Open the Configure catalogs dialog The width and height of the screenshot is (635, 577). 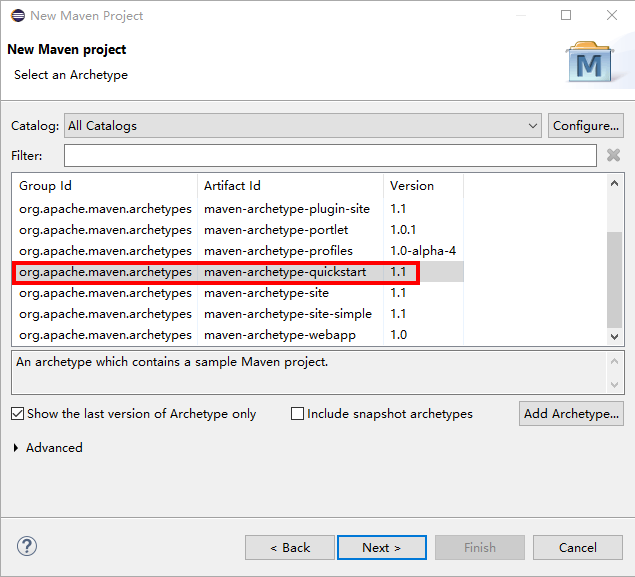point(586,126)
